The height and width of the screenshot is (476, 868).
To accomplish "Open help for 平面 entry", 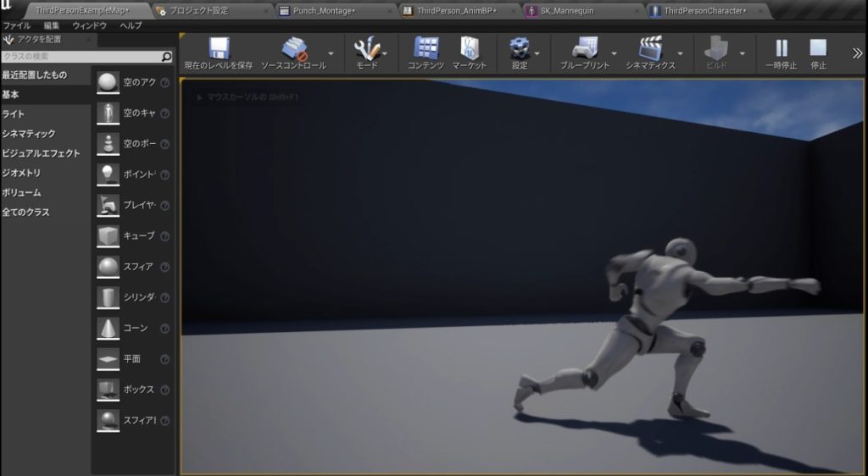I will 165,359.
